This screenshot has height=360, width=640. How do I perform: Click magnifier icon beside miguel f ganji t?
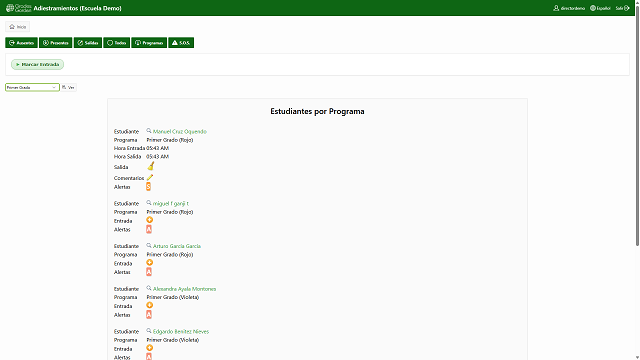coord(149,203)
